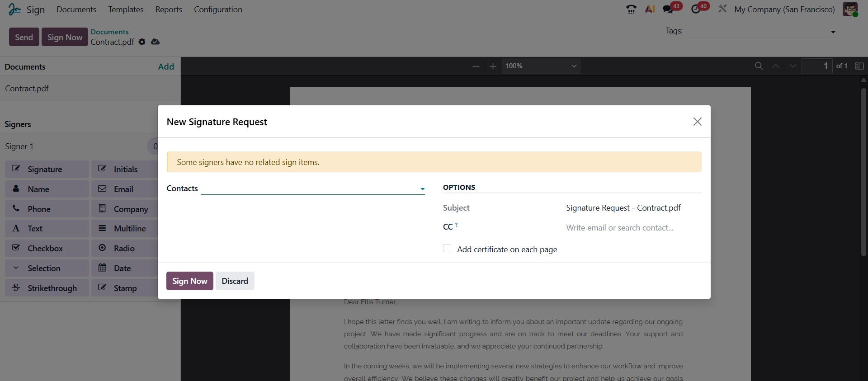Open the Configuration menu

[x=218, y=9]
